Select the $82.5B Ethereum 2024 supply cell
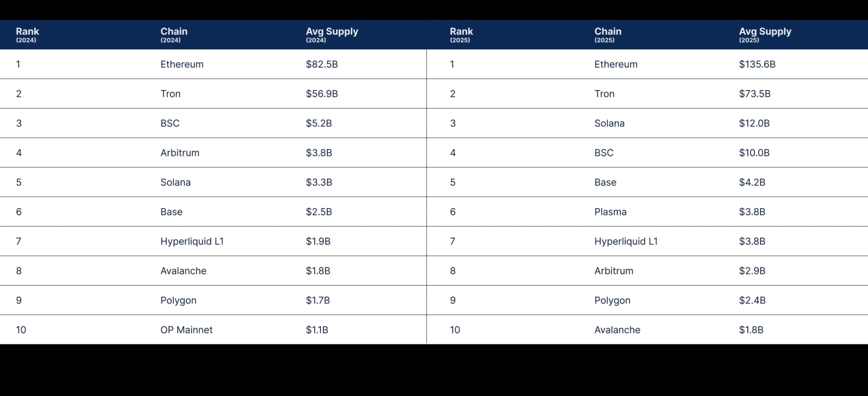The image size is (868, 396). (321, 64)
